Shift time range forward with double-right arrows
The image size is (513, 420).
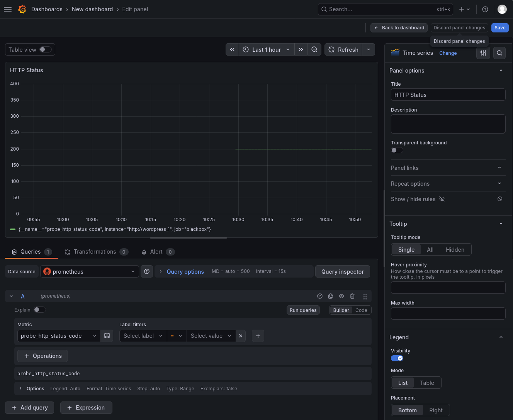(301, 49)
